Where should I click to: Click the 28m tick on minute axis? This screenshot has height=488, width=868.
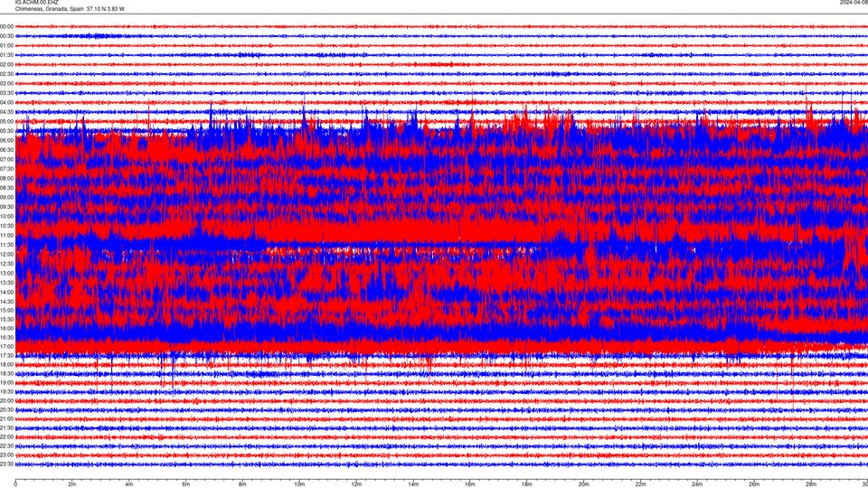[x=811, y=484]
